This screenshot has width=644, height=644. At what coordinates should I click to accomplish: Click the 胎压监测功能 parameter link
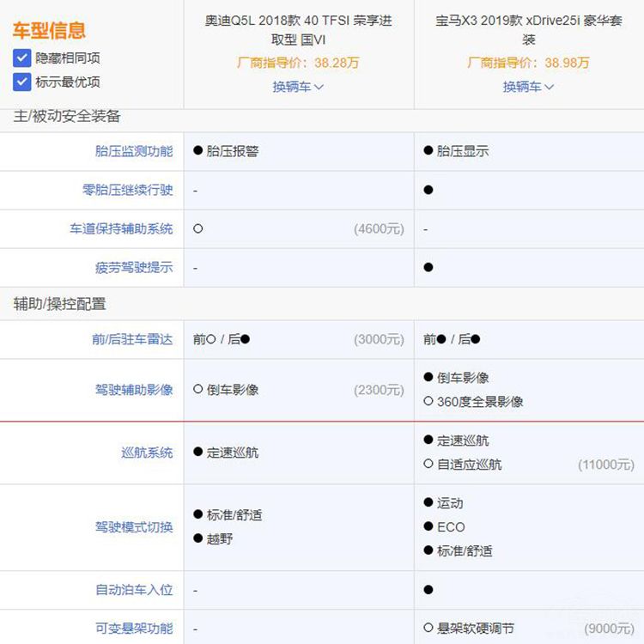coord(133,151)
